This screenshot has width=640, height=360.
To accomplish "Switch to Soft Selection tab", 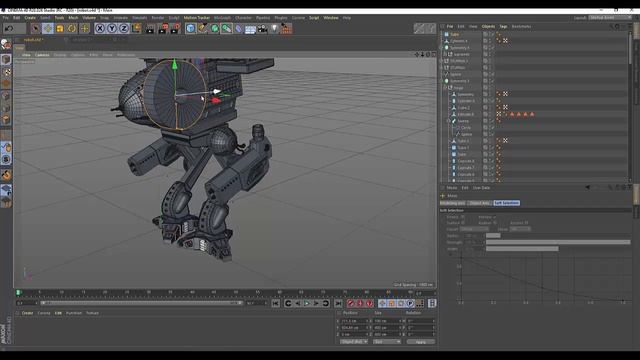I will coord(507,203).
